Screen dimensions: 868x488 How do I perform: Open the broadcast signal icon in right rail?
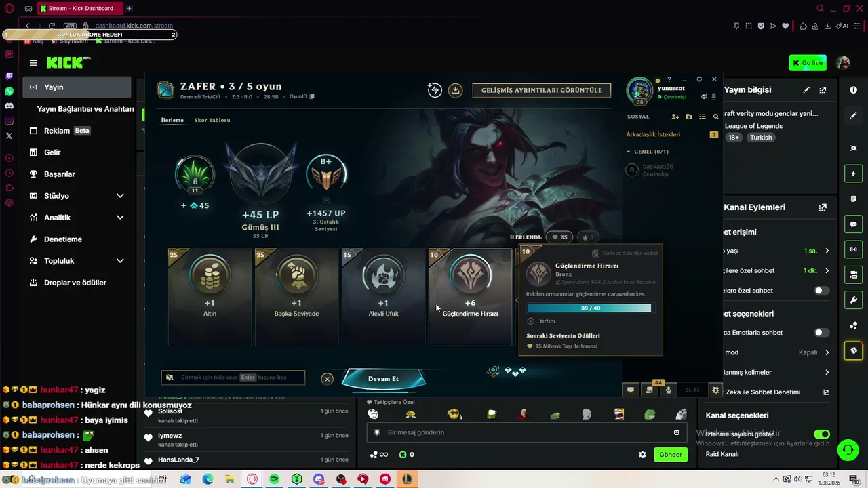[854, 249]
